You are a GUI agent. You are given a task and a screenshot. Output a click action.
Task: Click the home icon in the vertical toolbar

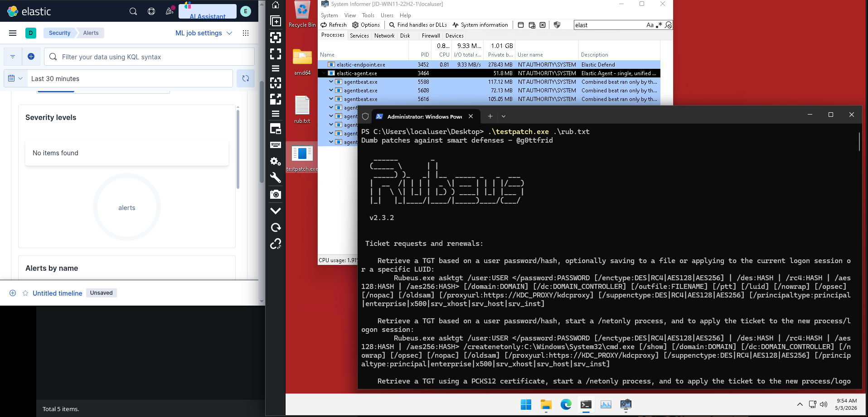click(276, 5)
